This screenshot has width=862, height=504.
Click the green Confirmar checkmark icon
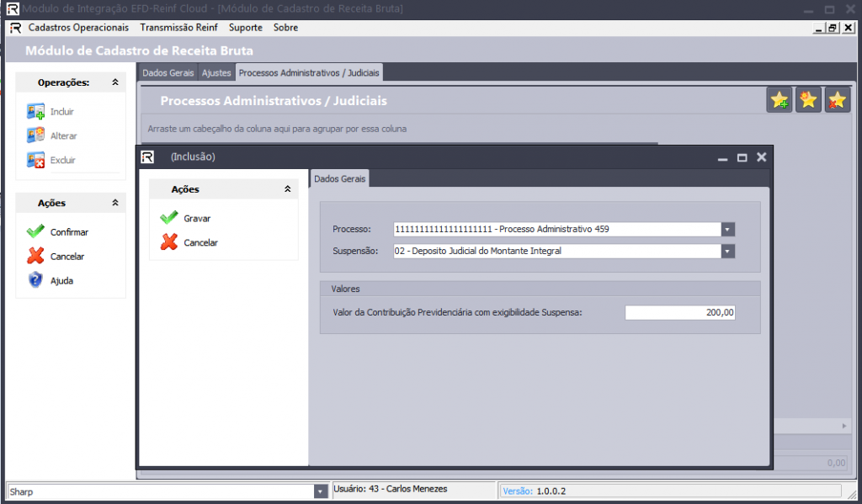tap(35, 231)
